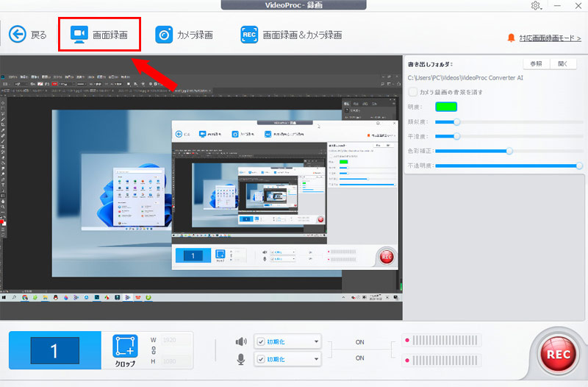Adjust the 平滑度 slider handle

pos(456,136)
